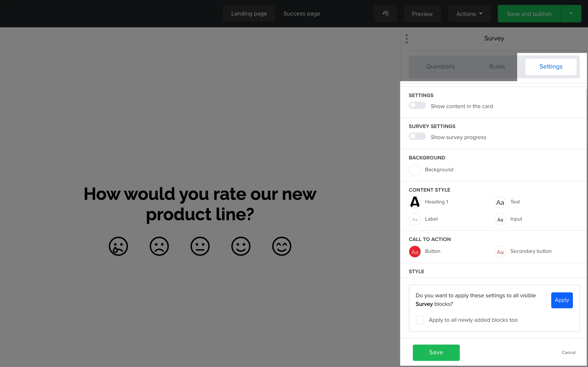Open the Secondary button style settings

coord(500,252)
